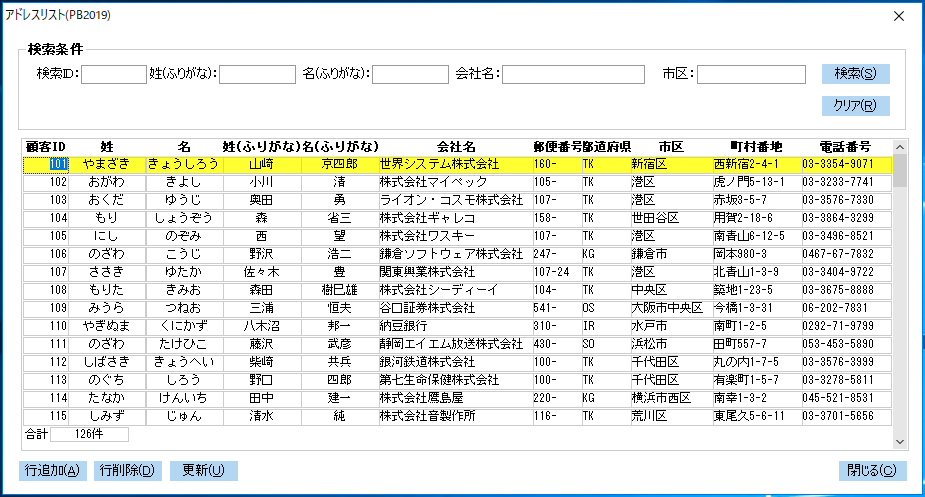The height and width of the screenshot is (497, 925).
Task: Click the 恒夫 kanji name cell
Action: 340,308
